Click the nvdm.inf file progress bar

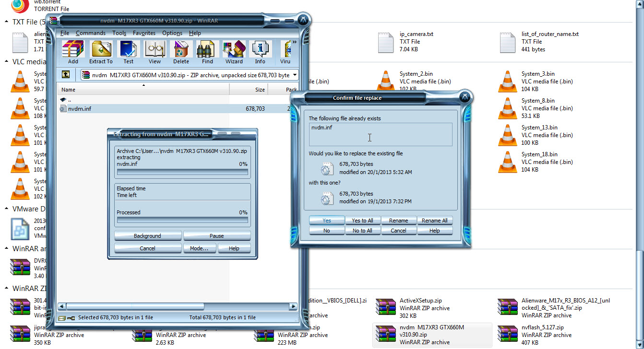(182, 172)
